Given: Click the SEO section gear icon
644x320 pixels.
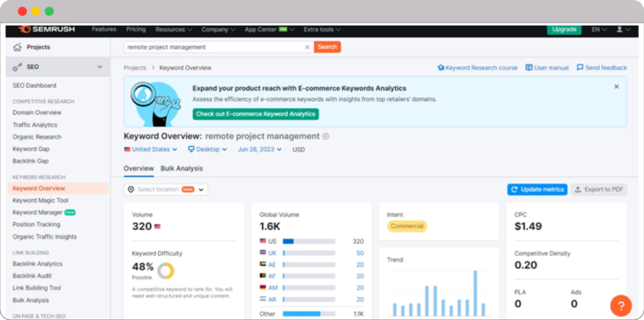Looking at the screenshot, I should tap(17, 67).
